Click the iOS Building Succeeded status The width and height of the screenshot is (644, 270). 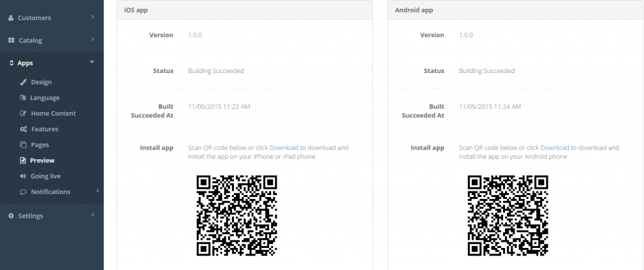216,70
